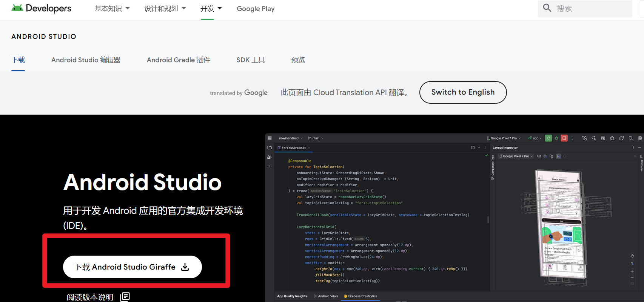644x302 pixels.
Task: Open Layout Inspector Google Pixel 7 Pro dropdown
Action: click(x=516, y=156)
